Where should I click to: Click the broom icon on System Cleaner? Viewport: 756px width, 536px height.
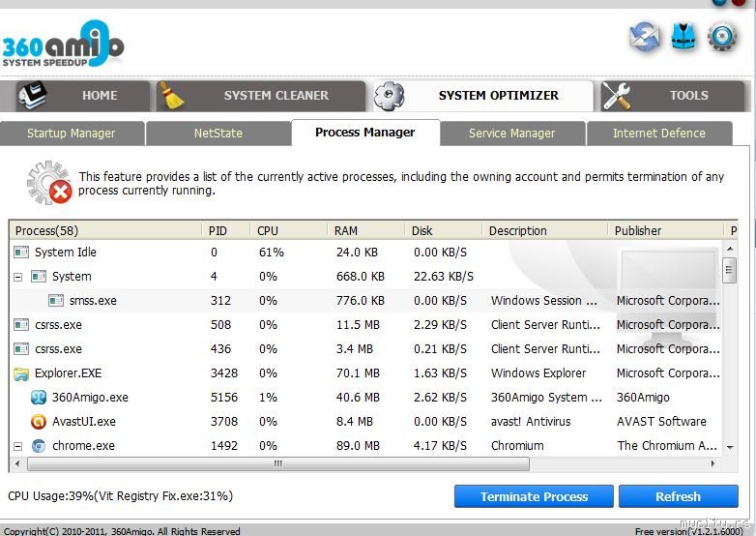pyautogui.click(x=172, y=95)
